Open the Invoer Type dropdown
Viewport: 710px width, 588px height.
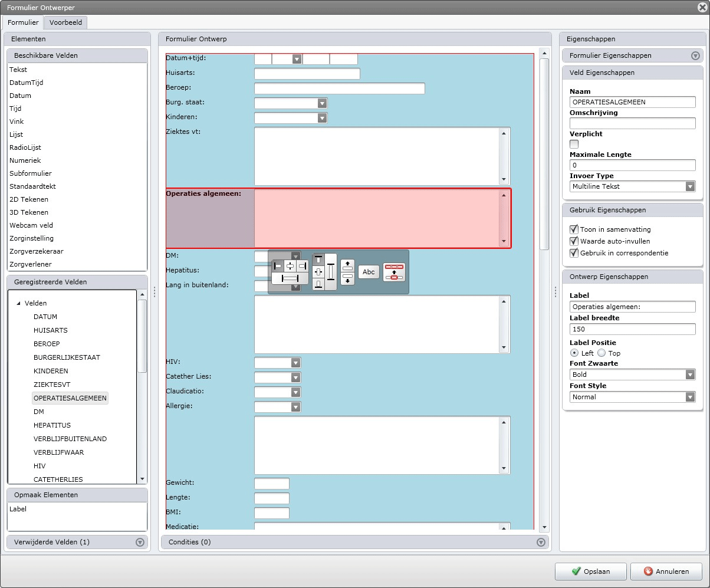point(690,186)
